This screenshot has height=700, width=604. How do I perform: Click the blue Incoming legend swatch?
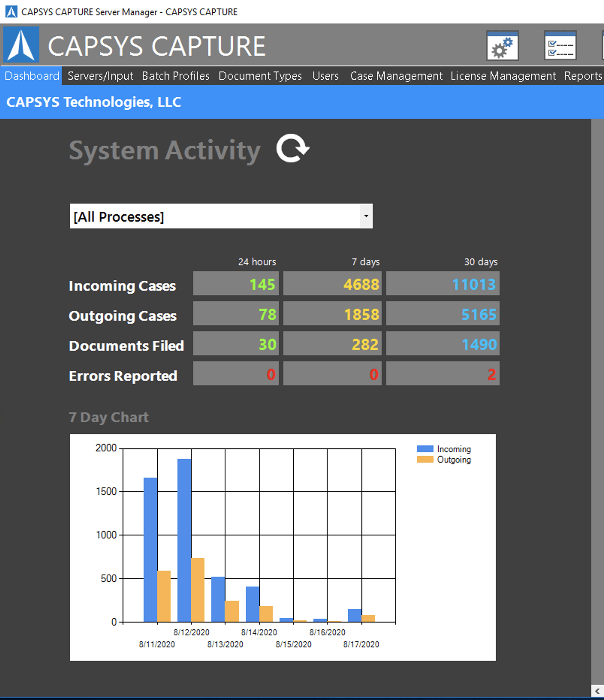[x=425, y=449]
